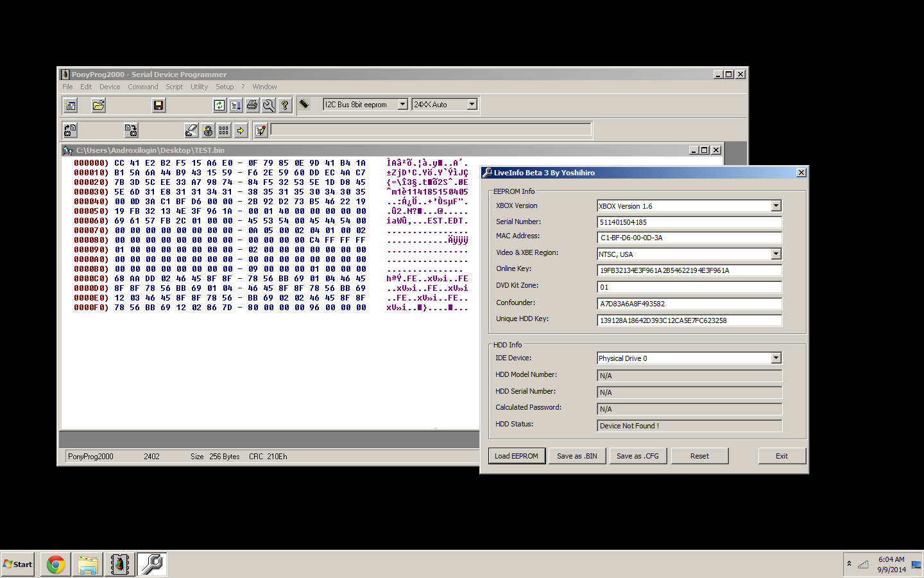This screenshot has width=924, height=578.
Task: Click the MAC Address input field
Action: [690, 238]
